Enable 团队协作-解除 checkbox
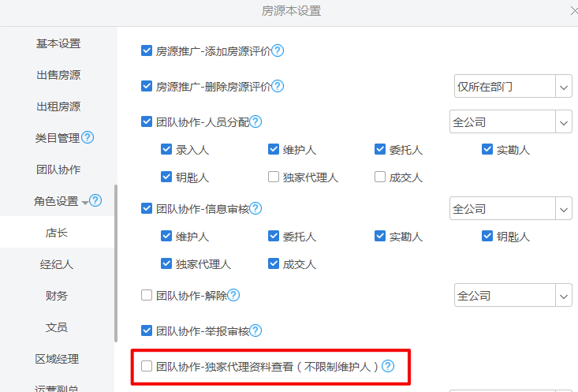 click(147, 295)
